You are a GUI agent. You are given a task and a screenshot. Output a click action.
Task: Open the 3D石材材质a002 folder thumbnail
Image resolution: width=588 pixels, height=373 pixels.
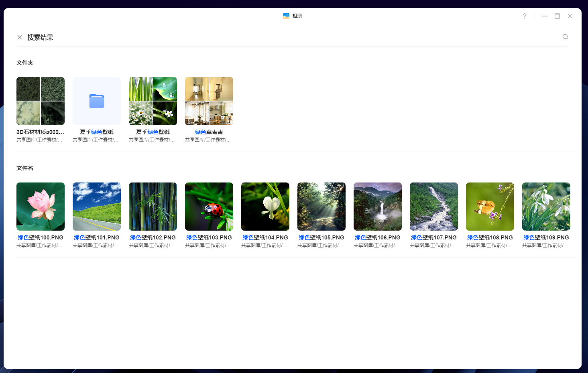tap(41, 101)
